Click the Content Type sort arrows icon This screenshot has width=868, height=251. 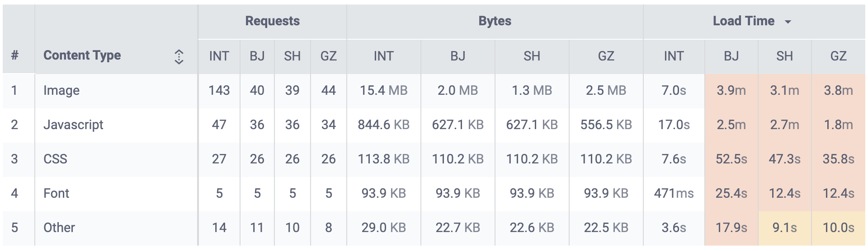click(x=179, y=56)
